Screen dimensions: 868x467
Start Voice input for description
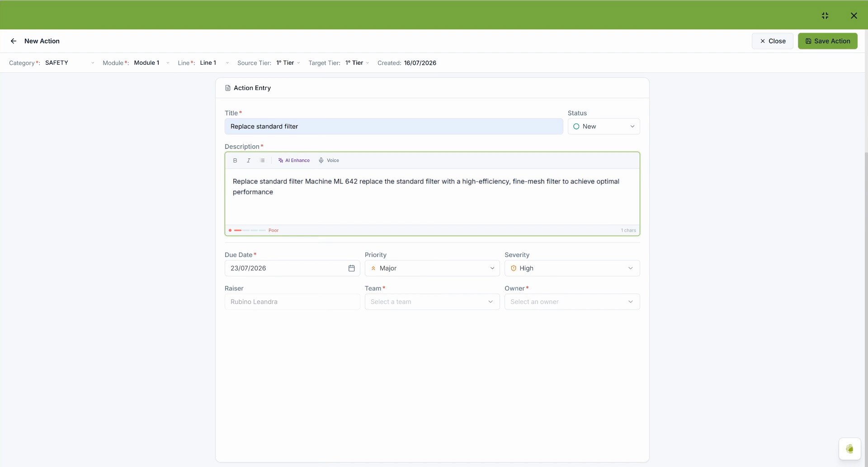pyautogui.click(x=329, y=161)
